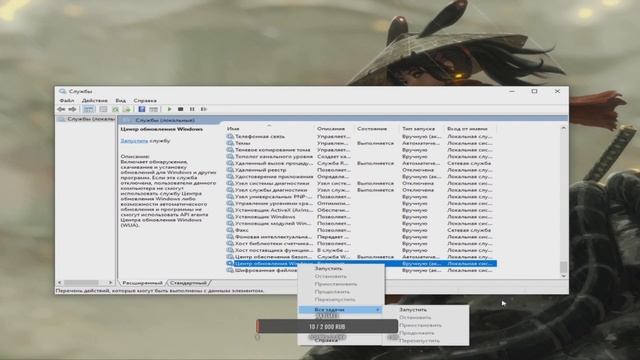The image size is (640, 360).
Task: Click the gear icon of 'Установщик Windows' service
Action: click(x=230, y=217)
